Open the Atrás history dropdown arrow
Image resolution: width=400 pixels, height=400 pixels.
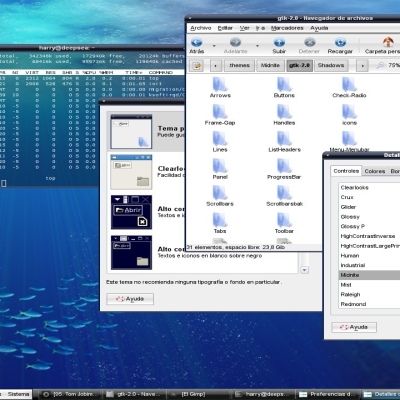[214, 46]
